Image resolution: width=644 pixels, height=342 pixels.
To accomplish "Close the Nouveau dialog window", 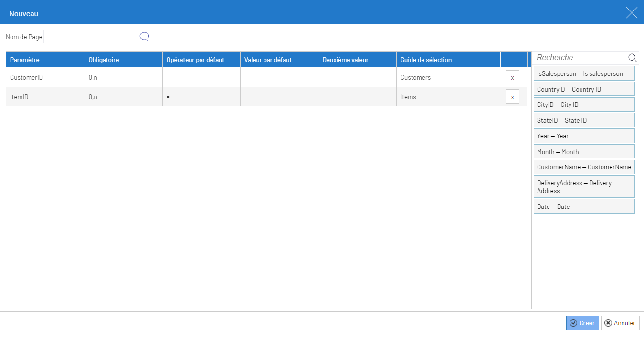I will pos(632,13).
